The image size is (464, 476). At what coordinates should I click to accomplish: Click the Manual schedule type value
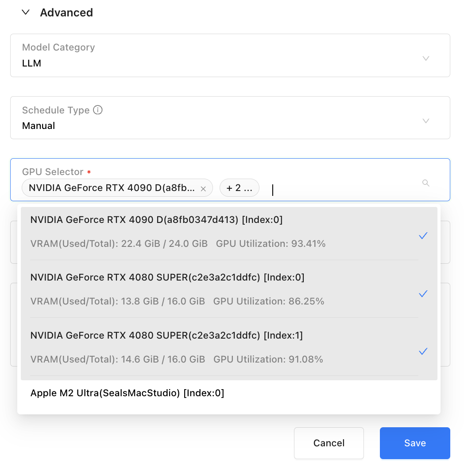[x=39, y=126]
